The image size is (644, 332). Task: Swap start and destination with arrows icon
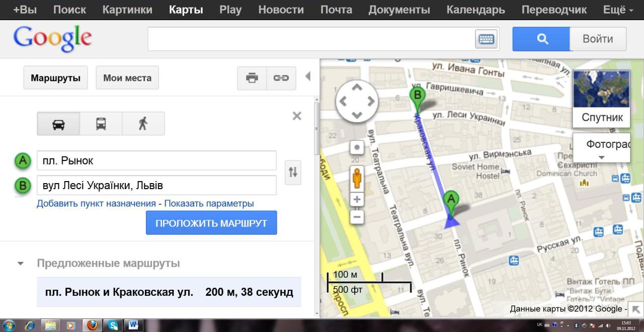tap(293, 173)
